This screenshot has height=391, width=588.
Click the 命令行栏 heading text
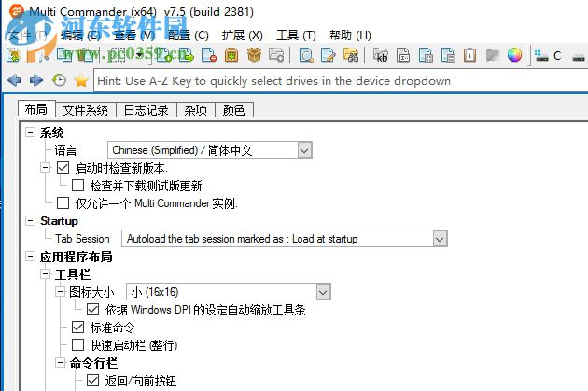pos(93,363)
